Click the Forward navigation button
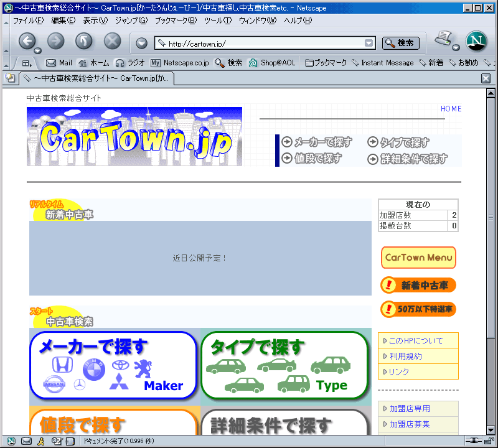 (x=55, y=41)
